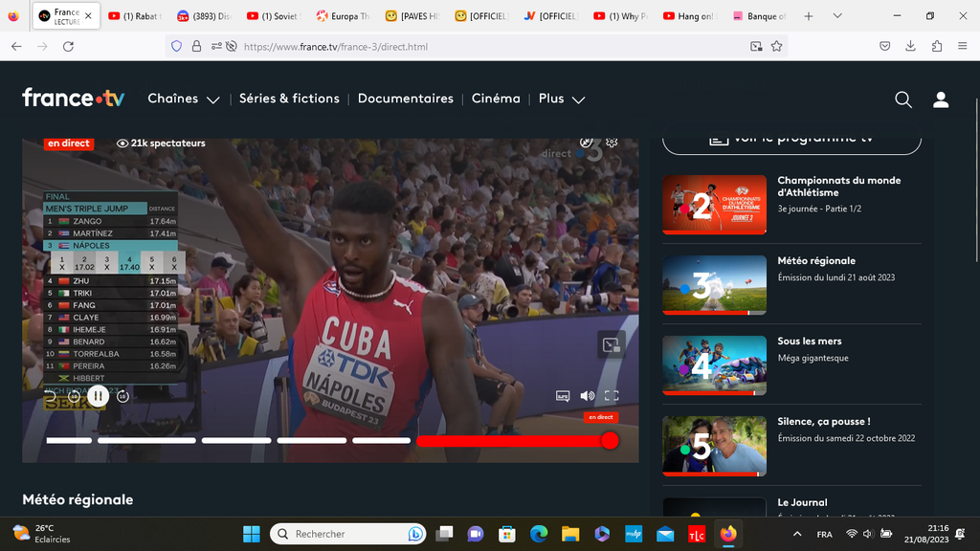Viewport: 980px width, 551px height.
Task: Click 'Championnats du monde d'Athlétisme' title
Action: click(838, 187)
